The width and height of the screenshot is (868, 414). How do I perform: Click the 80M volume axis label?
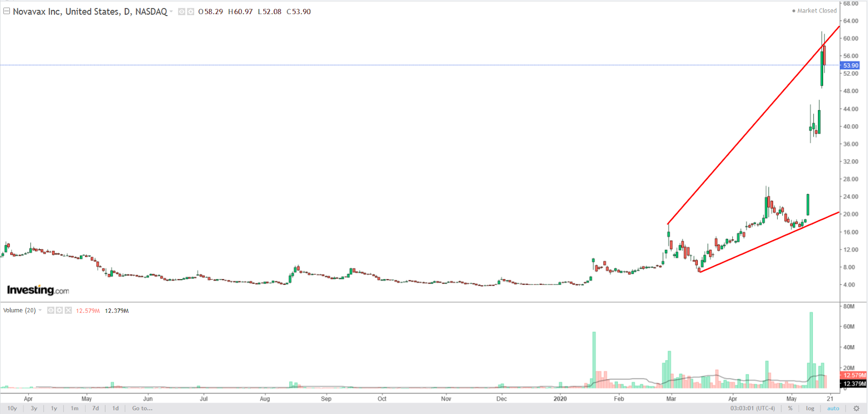pyautogui.click(x=849, y=306)
